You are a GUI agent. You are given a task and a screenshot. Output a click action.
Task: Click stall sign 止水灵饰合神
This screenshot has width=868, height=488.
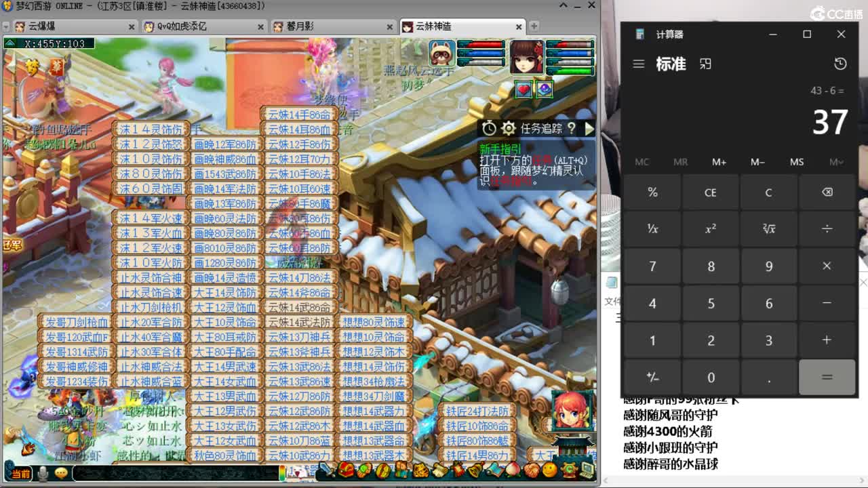(x=151, y=278)
